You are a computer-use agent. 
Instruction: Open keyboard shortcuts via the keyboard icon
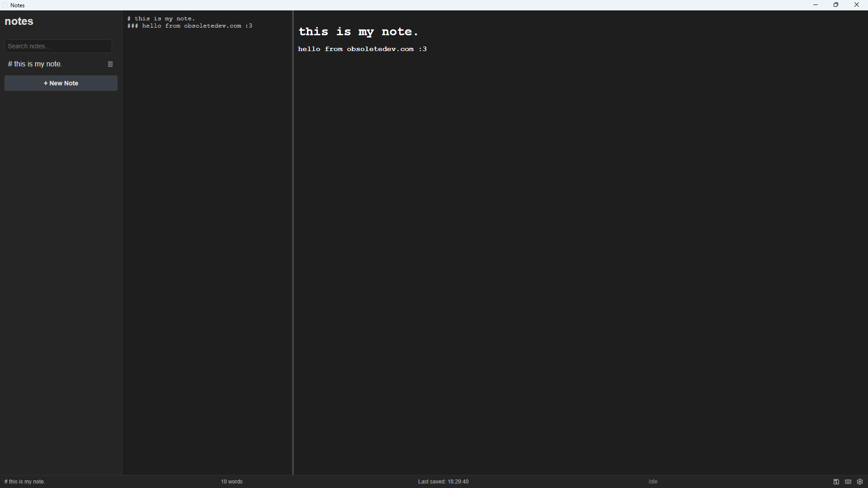(849, 482)
